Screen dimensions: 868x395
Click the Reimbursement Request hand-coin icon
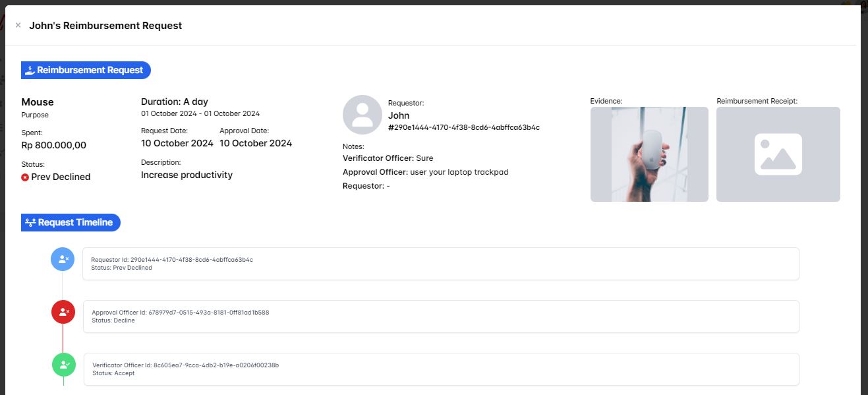click(30, 71)
